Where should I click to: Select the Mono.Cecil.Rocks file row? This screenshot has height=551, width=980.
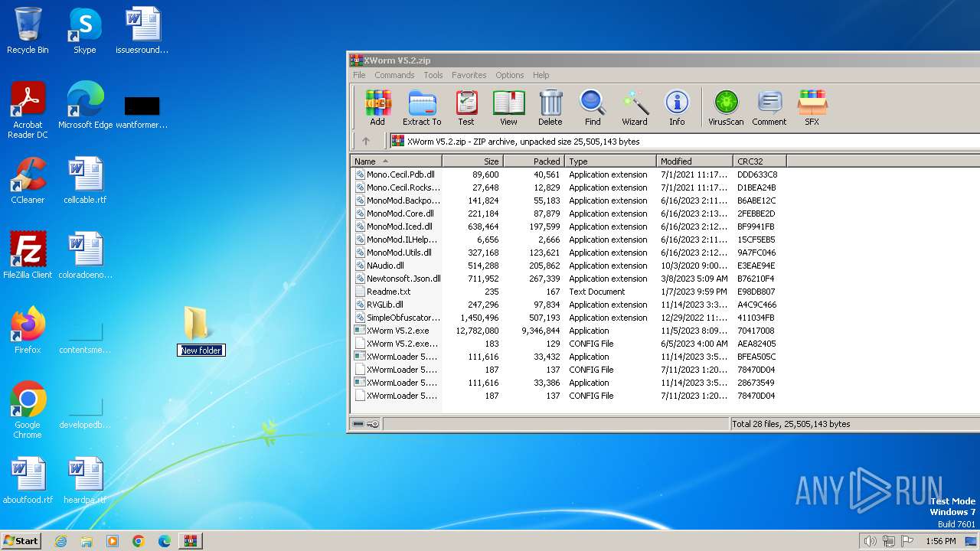[x=567, y=187]
